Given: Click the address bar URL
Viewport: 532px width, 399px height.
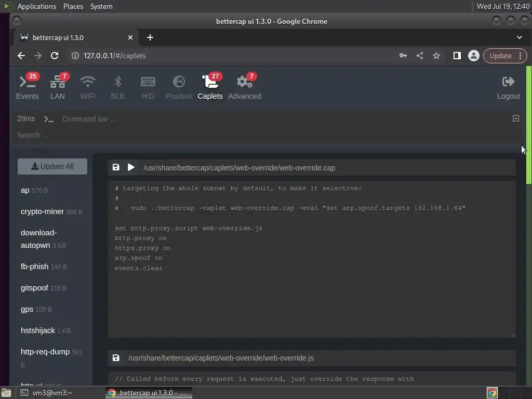Looking at the screenshot, I should (x=114, y=56).
